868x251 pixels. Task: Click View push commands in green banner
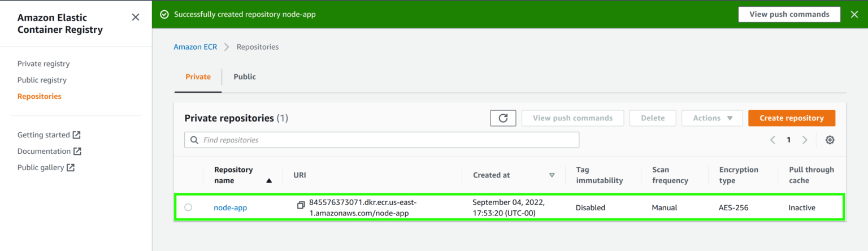tap(789, 14)
